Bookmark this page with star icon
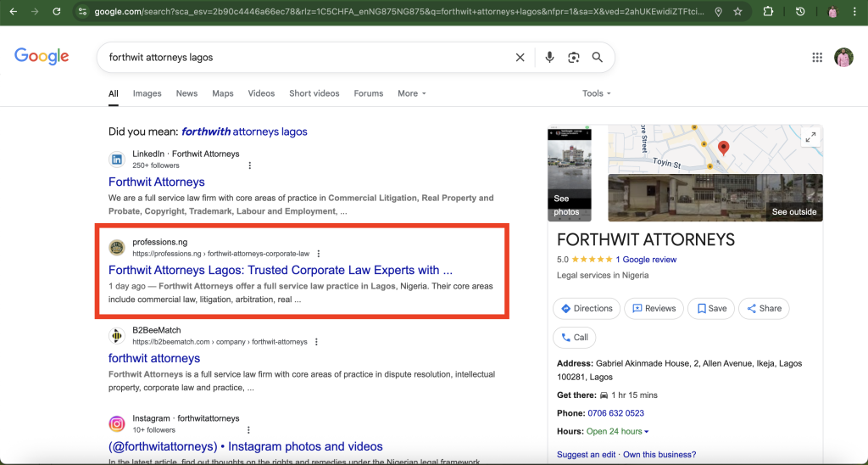The width and height of the screenshot is (868, 465). [x=737, y=11]
